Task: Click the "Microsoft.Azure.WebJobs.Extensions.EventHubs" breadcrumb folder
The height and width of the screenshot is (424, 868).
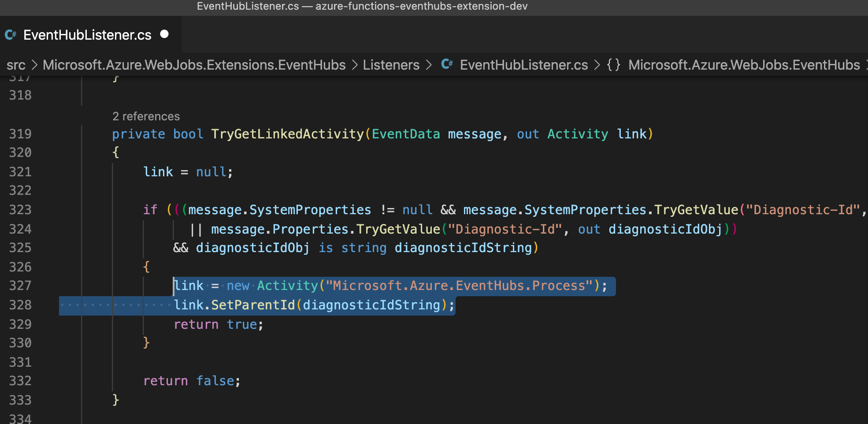Action: [194, 65]
